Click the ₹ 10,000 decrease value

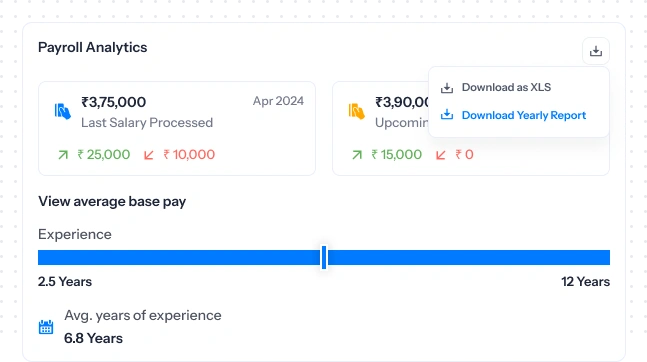click(x=189, y=155)
